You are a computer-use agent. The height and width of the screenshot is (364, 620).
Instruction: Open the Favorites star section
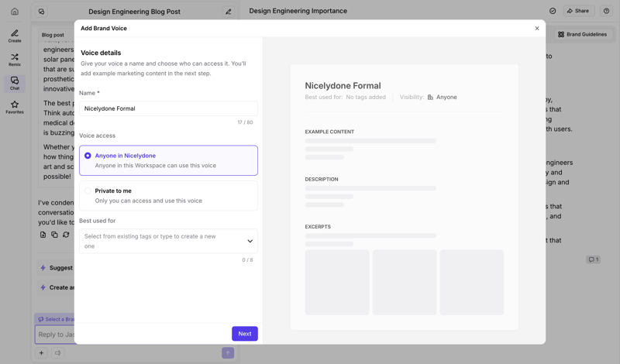click(x=15, y=107)
